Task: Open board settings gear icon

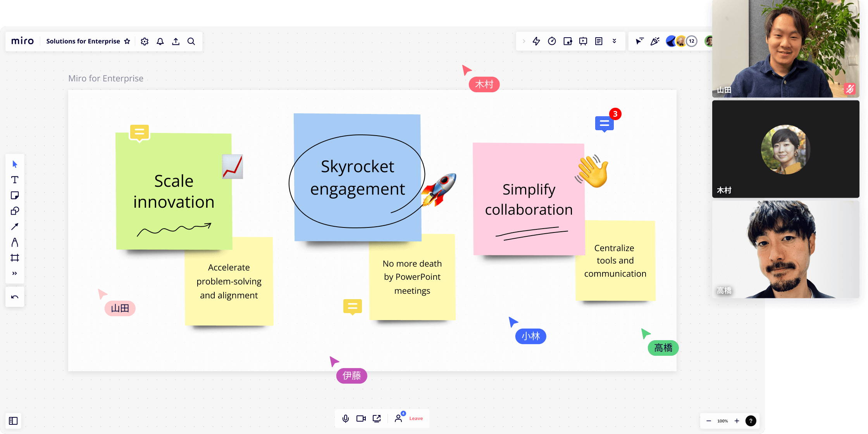Action: click(145, 41)
